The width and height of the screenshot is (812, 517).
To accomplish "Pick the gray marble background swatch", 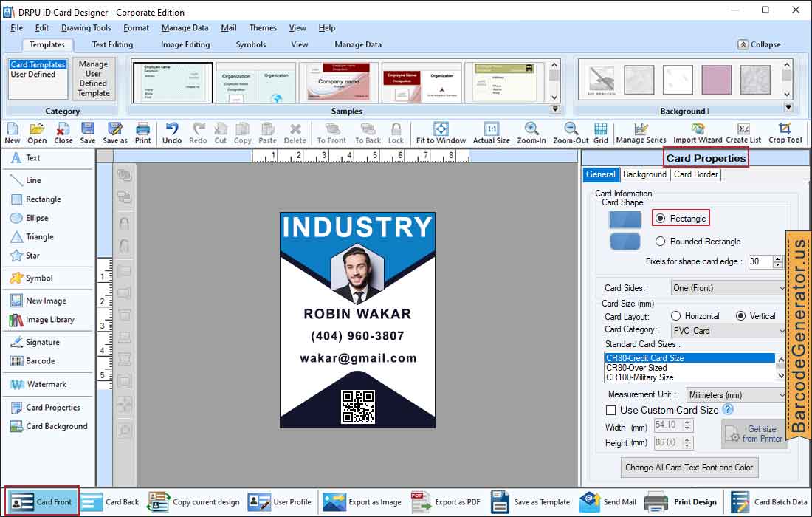I will 756,80.
